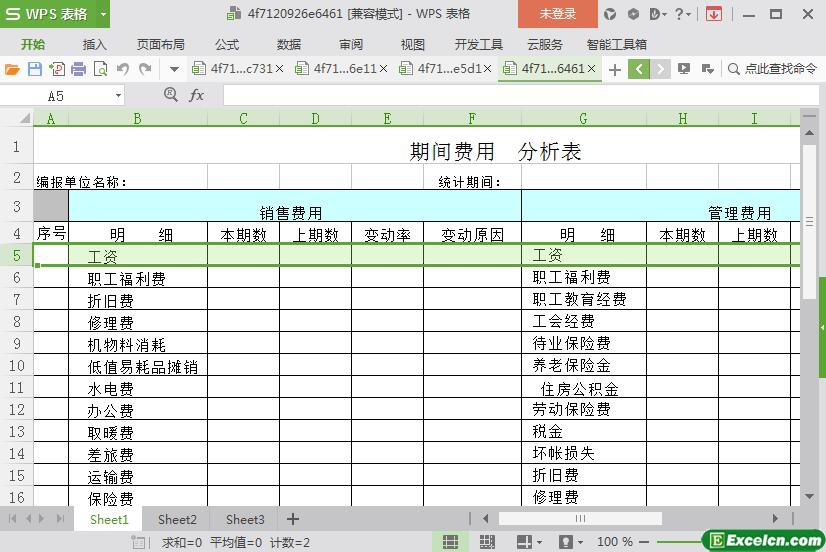Expand the WPS 表格 menu dropdown arrow
This screenshot has width=826, height=552.
(103, 14)
